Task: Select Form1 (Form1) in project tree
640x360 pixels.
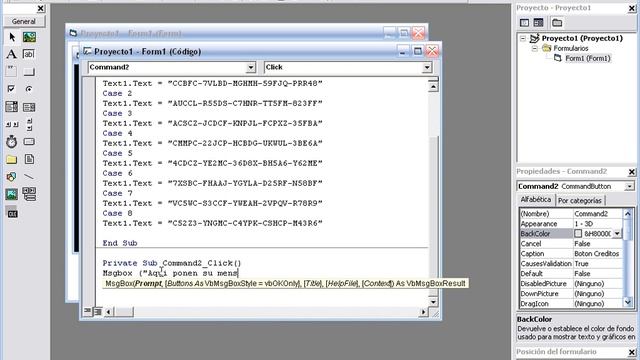Action: (x=587, y=58)
